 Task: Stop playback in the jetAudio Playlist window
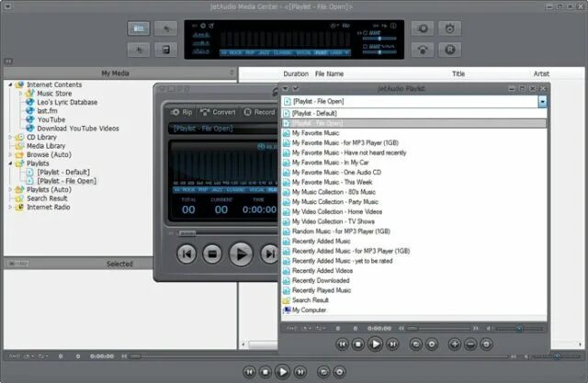(358, 344)
